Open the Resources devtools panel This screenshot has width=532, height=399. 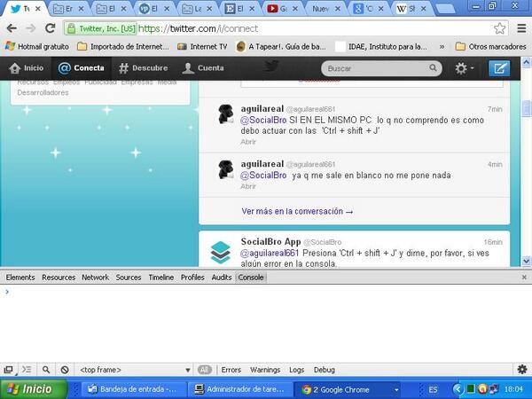[x=59, y=278]
